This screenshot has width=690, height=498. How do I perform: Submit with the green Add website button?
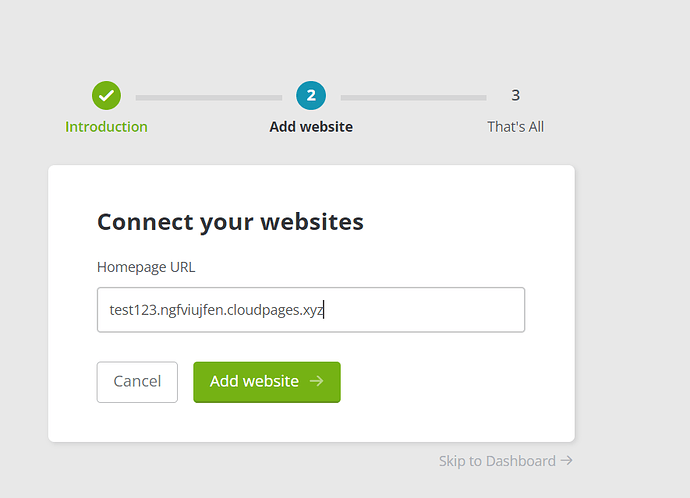click(267, 382)
